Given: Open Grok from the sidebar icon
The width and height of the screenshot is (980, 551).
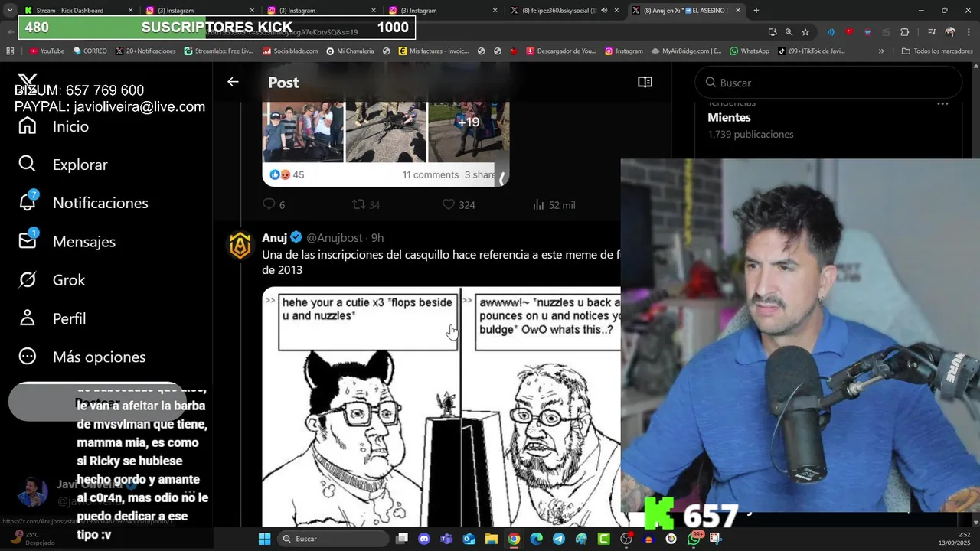Looking at the screenshot, I should 28,280.
